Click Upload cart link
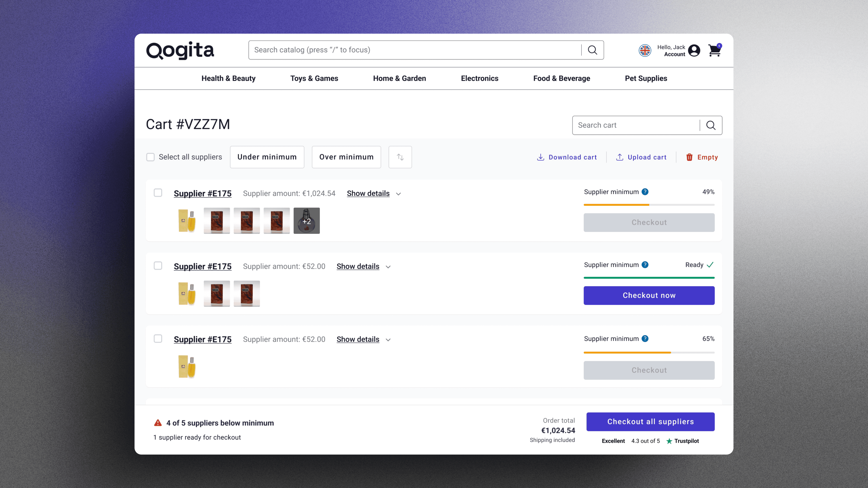This screenshot has height=488, width=868. (647, 157)
